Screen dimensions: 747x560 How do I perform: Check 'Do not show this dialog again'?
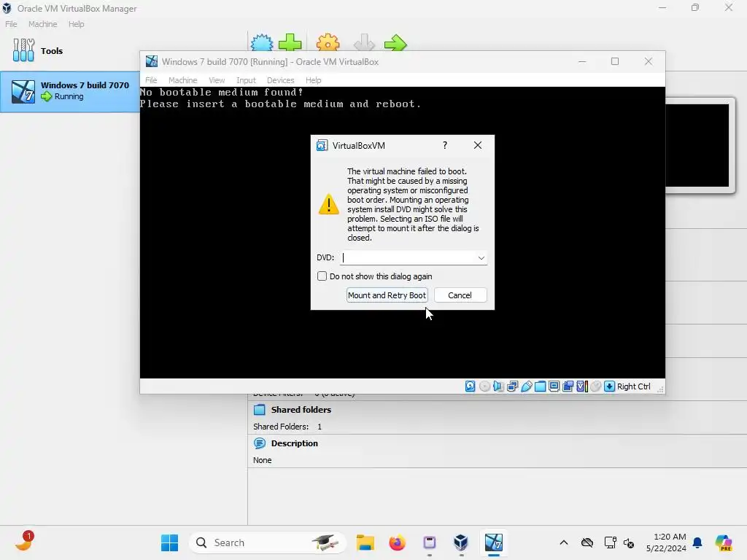(x=322, y=276)
